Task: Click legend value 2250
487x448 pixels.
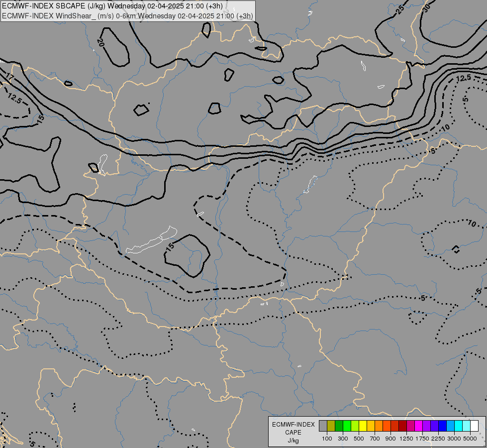Action: [438, 439]
